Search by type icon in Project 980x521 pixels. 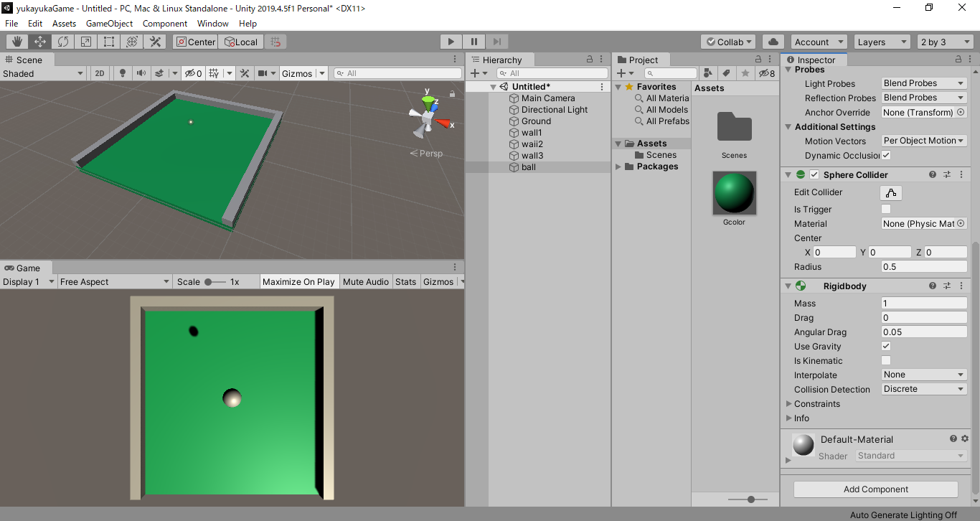[708, 73]
